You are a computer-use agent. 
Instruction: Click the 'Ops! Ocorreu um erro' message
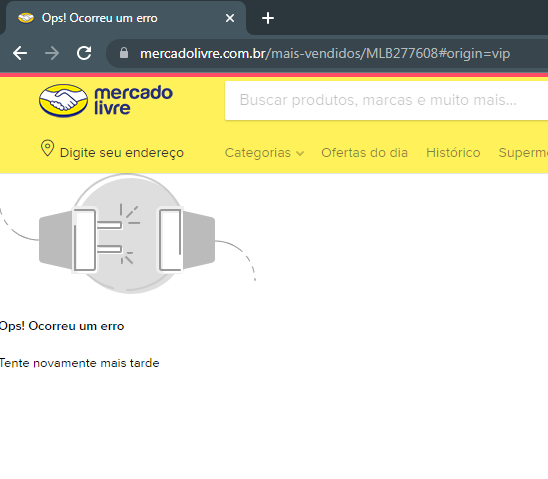[62, 326]
